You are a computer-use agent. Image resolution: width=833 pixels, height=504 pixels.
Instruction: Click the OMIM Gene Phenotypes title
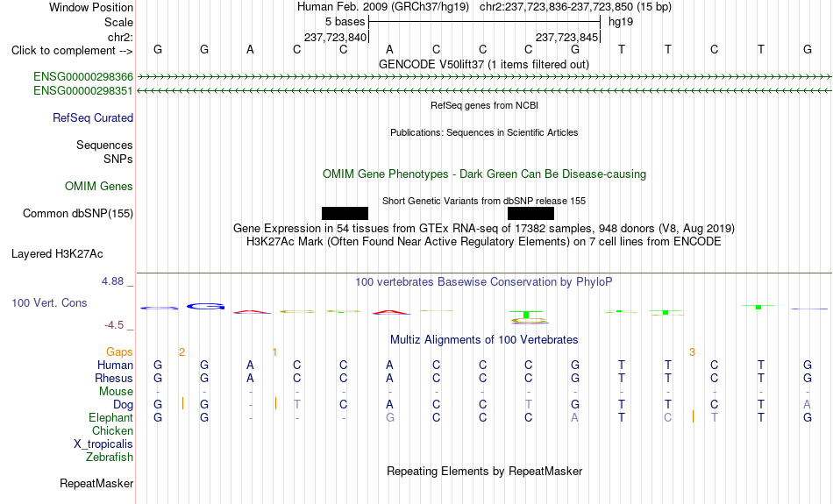point(485,174)
